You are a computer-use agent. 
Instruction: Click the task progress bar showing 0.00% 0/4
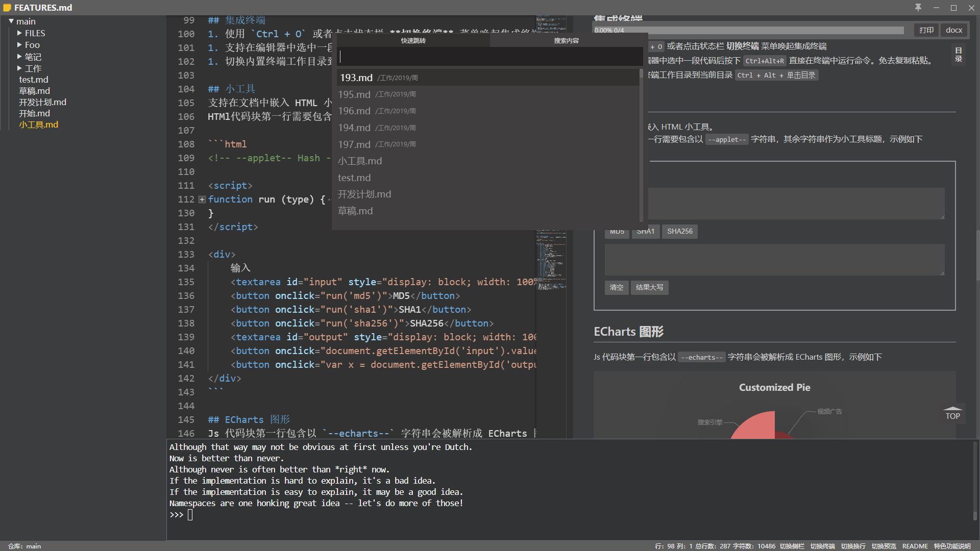[748, 30]
